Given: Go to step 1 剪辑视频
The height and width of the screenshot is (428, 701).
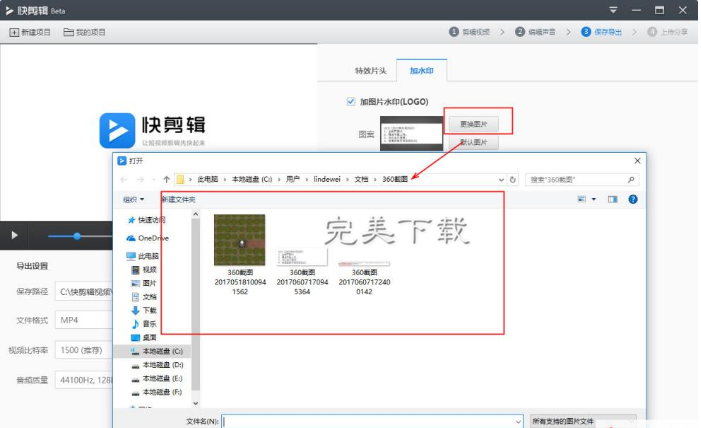Looking at the screenshot, I should click(469, 32).
